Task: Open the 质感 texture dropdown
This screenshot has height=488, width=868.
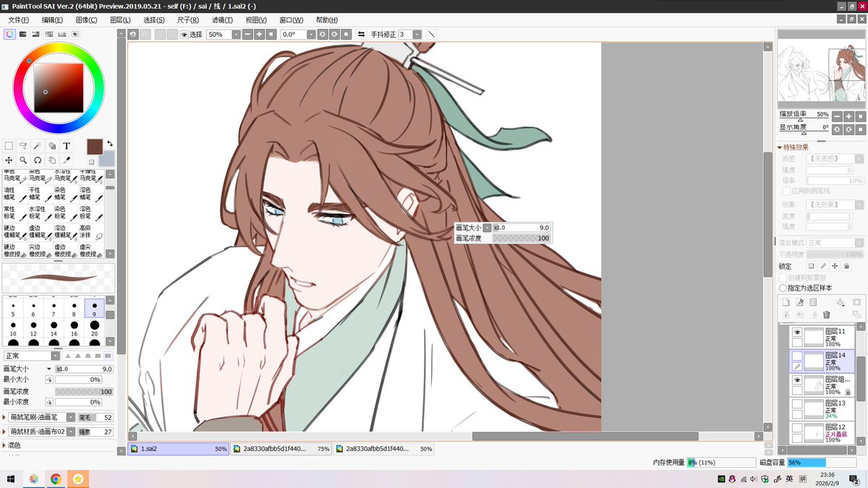Action: point(859,158)
